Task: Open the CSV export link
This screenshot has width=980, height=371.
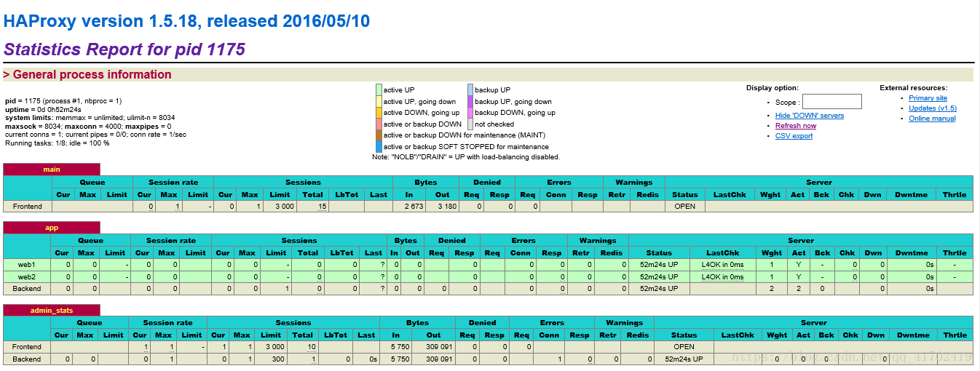Action: 794,136
